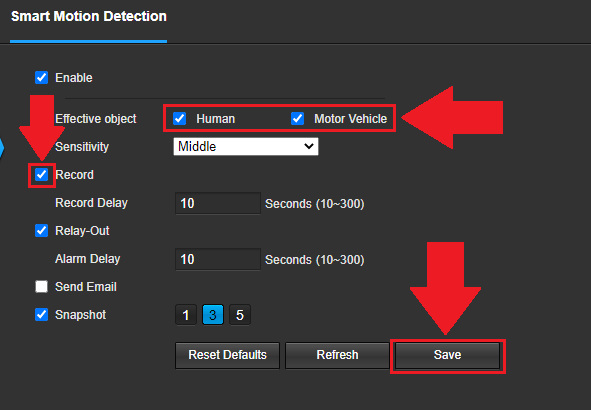This screenshot has width=591, height=410.
Task: Toggle the Snapshot checkbox
Action: (41, 314)
